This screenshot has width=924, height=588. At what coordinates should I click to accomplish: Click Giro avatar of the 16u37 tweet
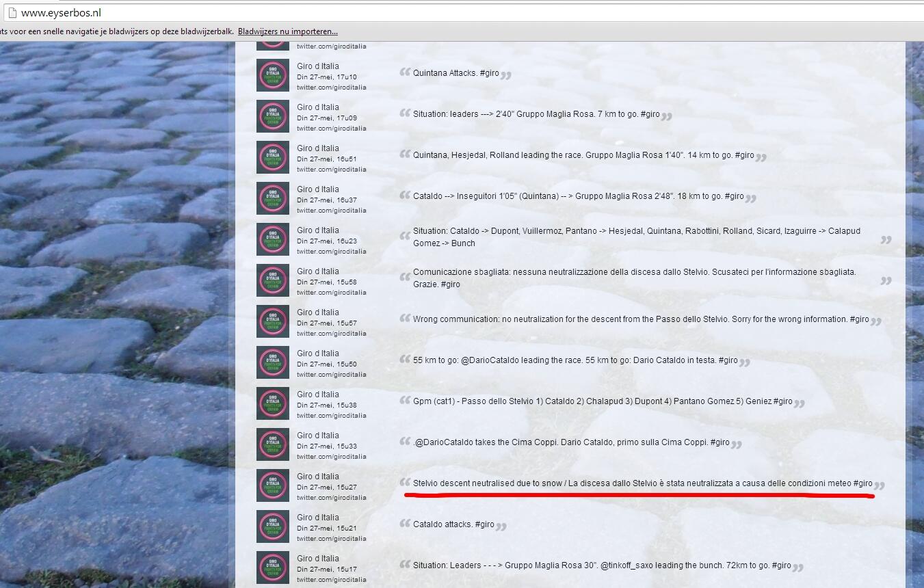[x=273, y=198]
